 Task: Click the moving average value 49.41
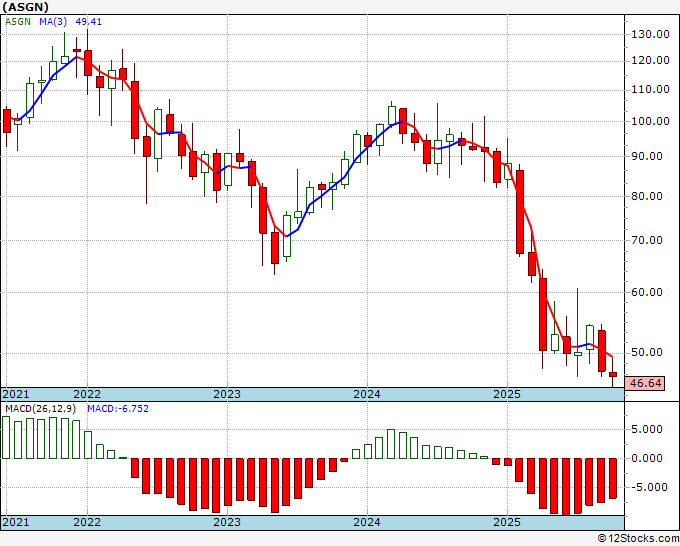[x=88, y=22]
